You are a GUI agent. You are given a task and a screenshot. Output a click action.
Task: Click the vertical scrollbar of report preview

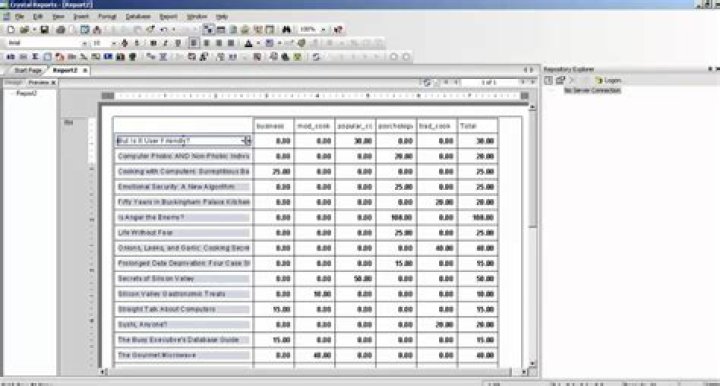pyautogui.click(x=532, y=235)
